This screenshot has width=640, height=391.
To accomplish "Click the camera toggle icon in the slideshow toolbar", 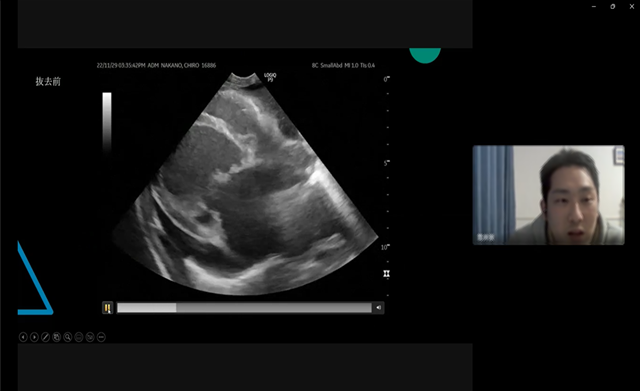I will click(90, 337).
